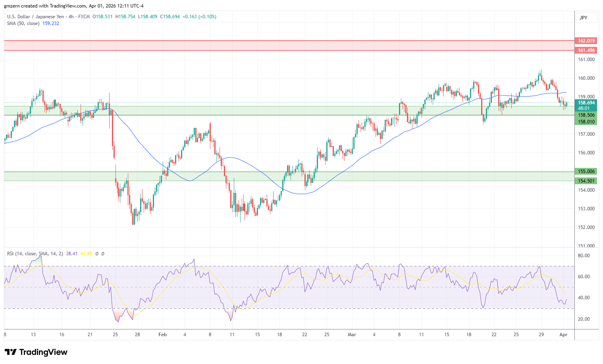Click the 160.000 price axis tick
Screen dimensions: 603x364
pos(586,78)
